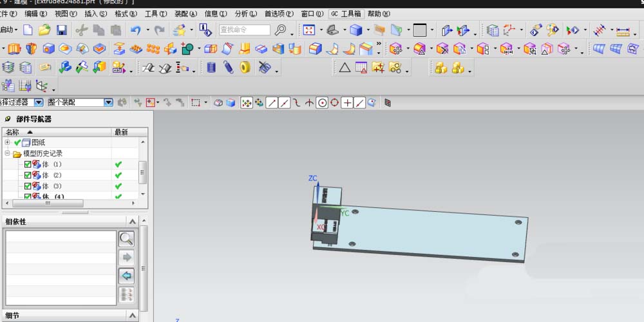Image resolution: width=644 pixels, height=322 pixels.
Task: Click the yellow tape roll icon
Action: pos(245,68)
